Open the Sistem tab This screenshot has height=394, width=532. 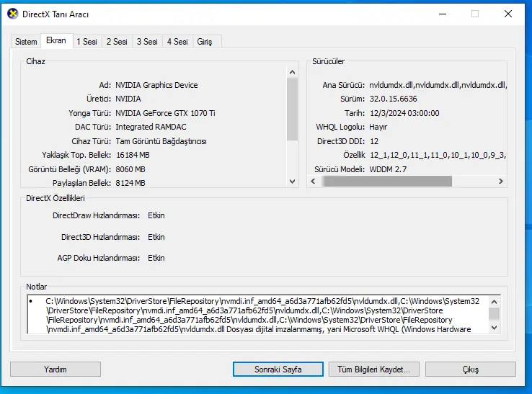tap(26, 42)
